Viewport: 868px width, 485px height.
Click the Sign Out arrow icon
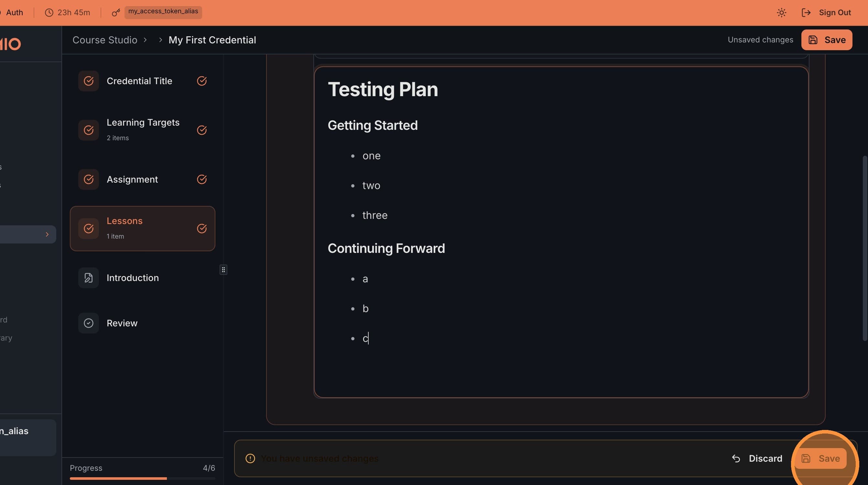coord(806,13)
